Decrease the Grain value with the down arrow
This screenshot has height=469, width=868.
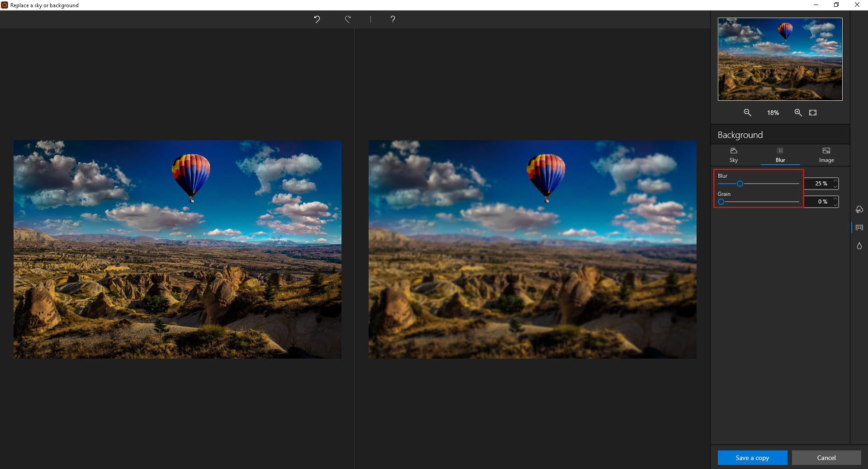[835, 204]
